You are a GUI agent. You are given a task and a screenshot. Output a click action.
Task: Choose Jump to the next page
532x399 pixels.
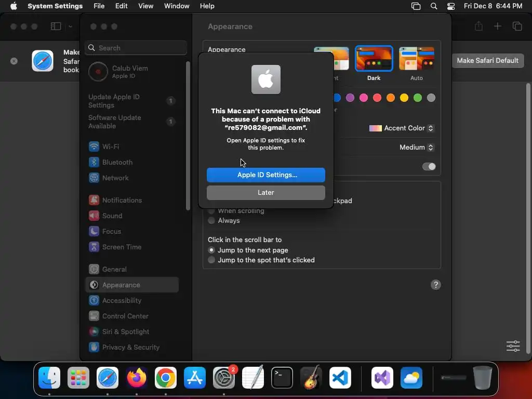point(211,250)
